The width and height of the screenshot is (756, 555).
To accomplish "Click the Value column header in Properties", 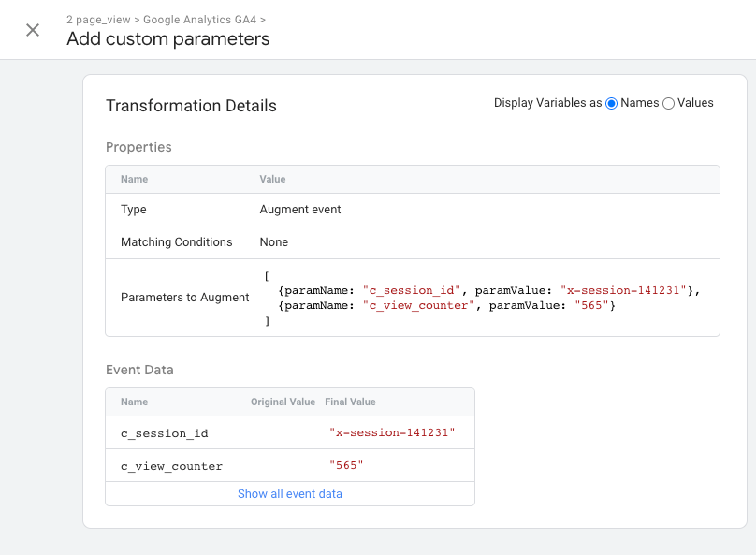I will (x=272, y=179).
